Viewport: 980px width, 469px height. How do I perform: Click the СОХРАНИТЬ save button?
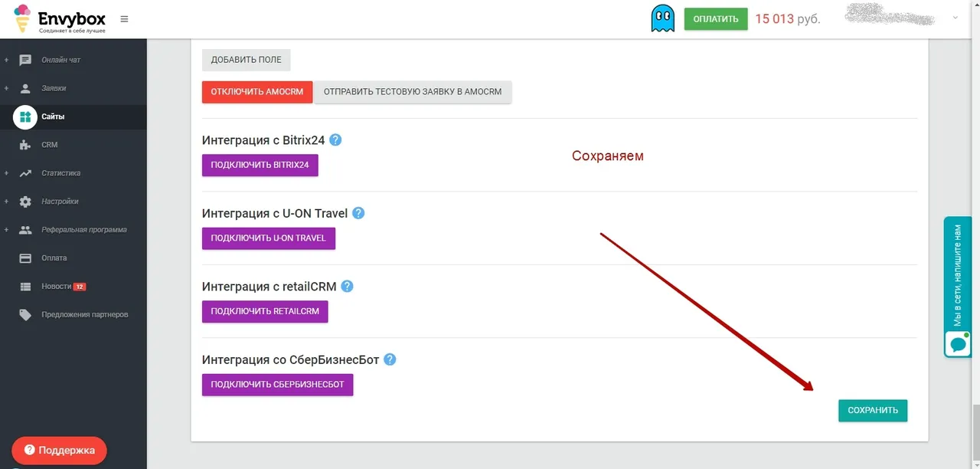click(x=873, y=411)
